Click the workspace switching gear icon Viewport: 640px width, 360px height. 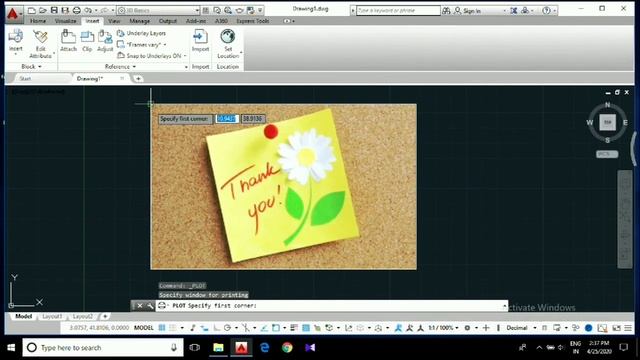pyautogui.click(x=467, y=328)
